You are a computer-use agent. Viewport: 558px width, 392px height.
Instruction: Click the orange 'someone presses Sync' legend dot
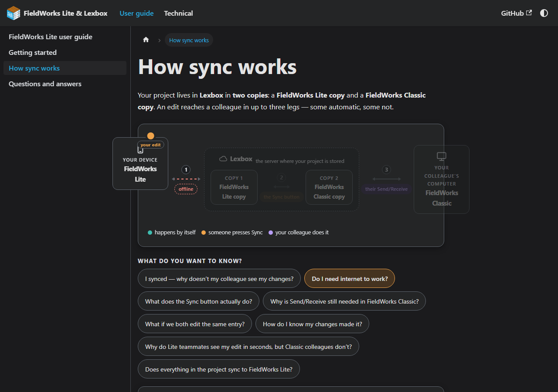pyautogui.click(x=204, y=233)
